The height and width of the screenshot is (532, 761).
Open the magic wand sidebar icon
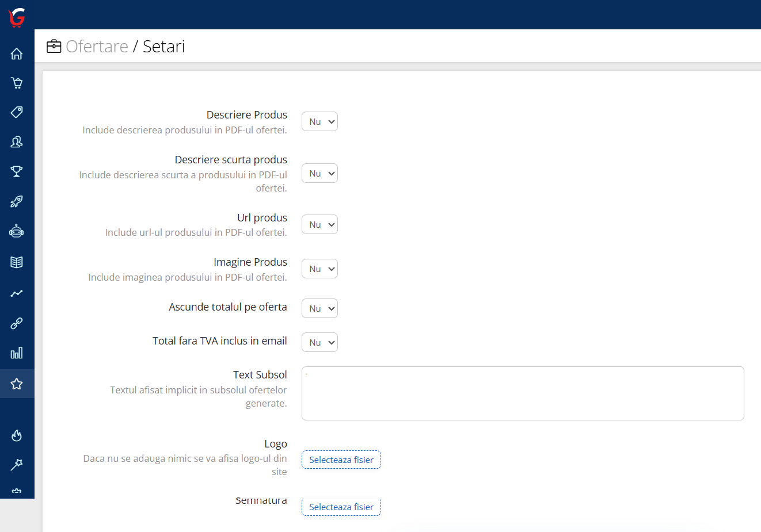click(x=17, y=464)
